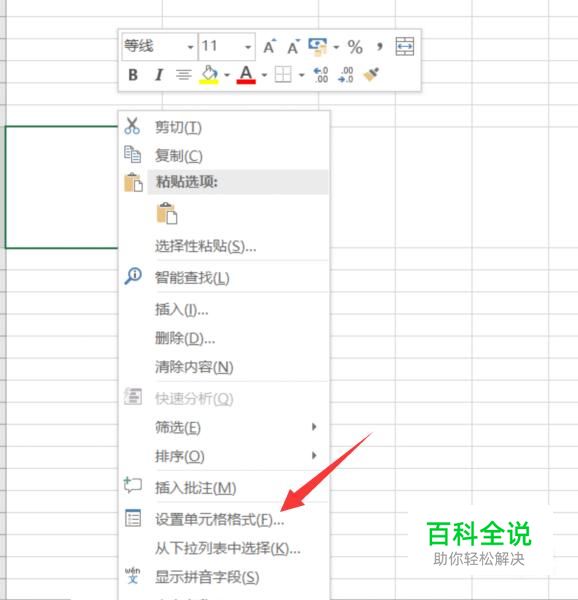This screenshot has width=578, height=600.
Task: Open 选择性粘贴(S)... dialog
Action: coord(224,246)
